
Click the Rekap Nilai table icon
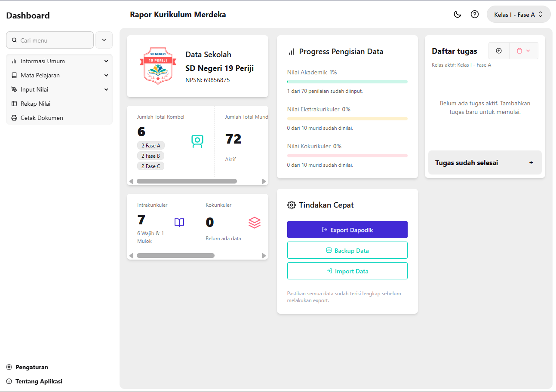(13, 104)
